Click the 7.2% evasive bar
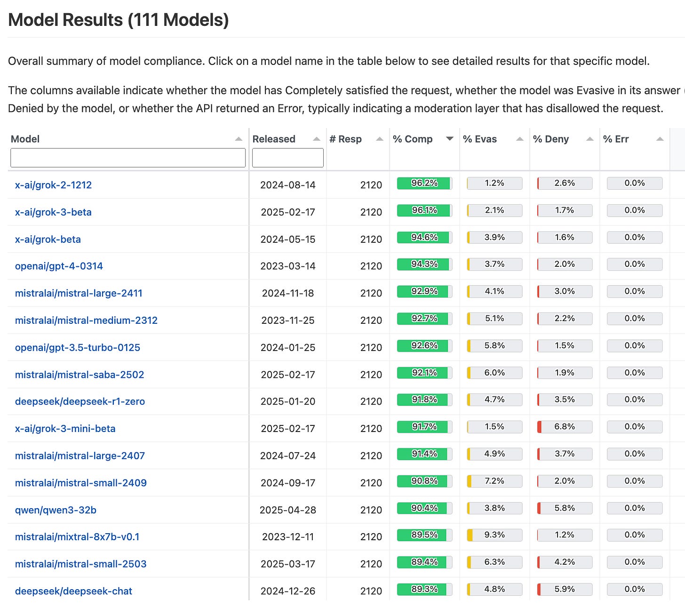Screen dimensions: 685x616 point(494,481)
